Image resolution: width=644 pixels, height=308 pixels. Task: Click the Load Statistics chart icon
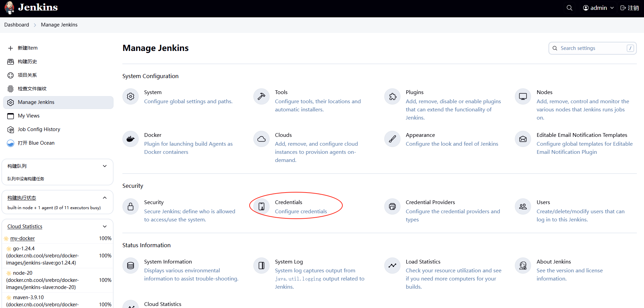coord(392,266)
